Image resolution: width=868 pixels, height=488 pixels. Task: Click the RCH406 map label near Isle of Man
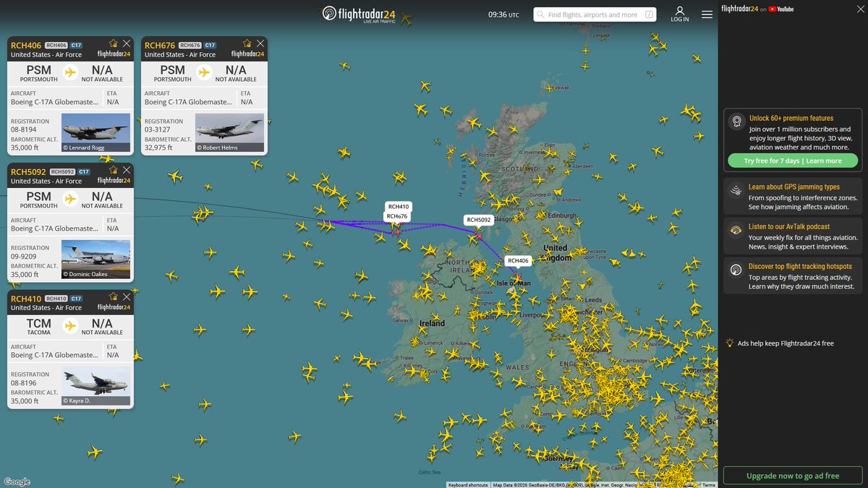tap(518, 261)
